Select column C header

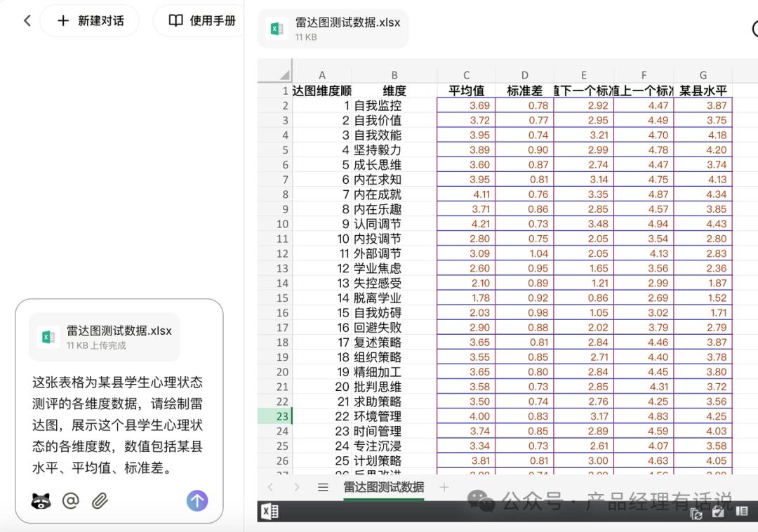tap(466, 76)
